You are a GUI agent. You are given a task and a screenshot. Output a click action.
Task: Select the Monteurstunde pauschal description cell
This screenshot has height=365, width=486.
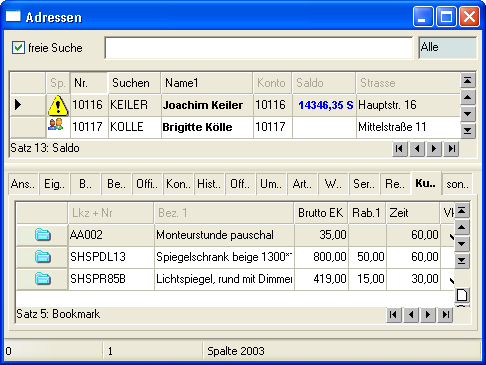pos(224,235)
